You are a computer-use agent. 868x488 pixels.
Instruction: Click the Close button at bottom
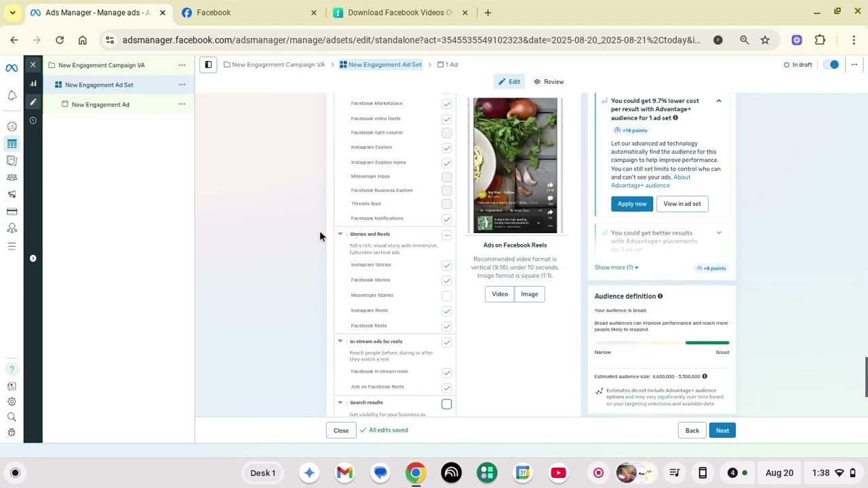341,430
